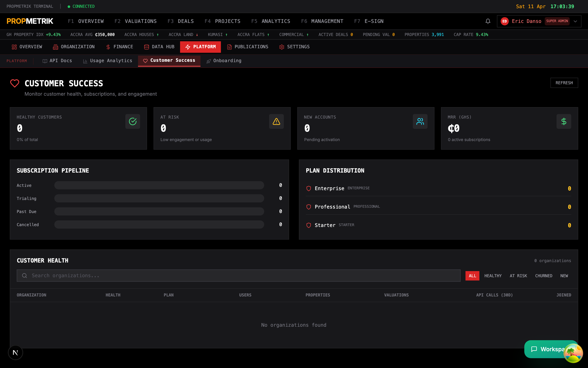Filter by HEALTHY organizations
The image size is (588, 368).
point(493,276)
